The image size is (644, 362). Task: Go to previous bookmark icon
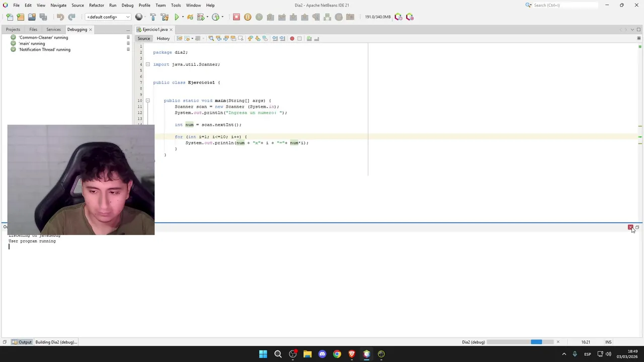[250, 38]
